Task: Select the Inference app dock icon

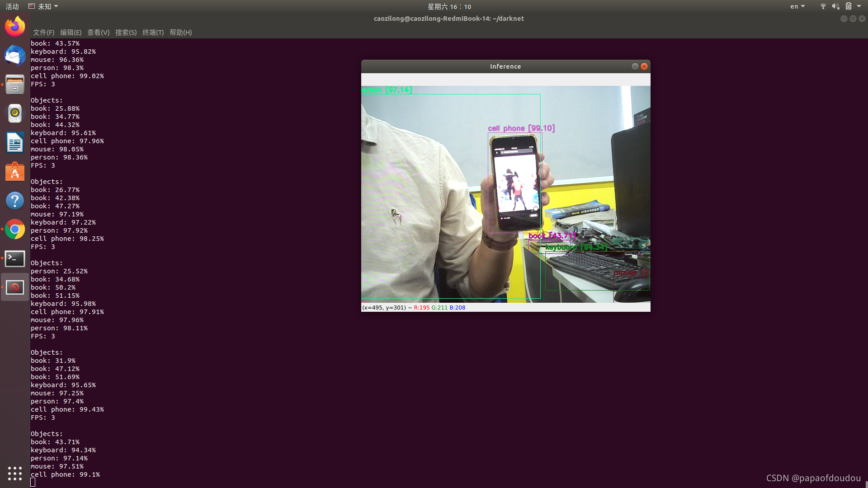Action: [15, 287]
